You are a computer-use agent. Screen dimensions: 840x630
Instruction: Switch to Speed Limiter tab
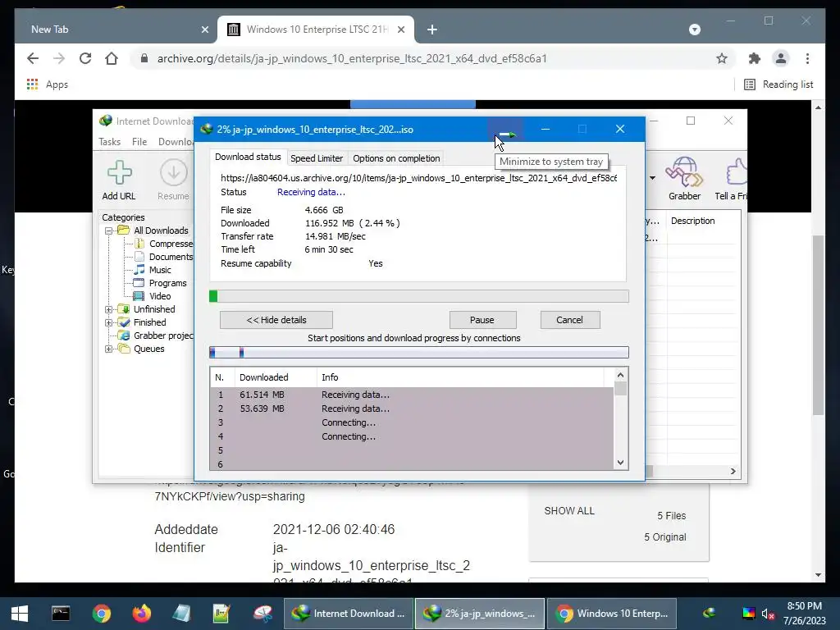coord(317,158)
